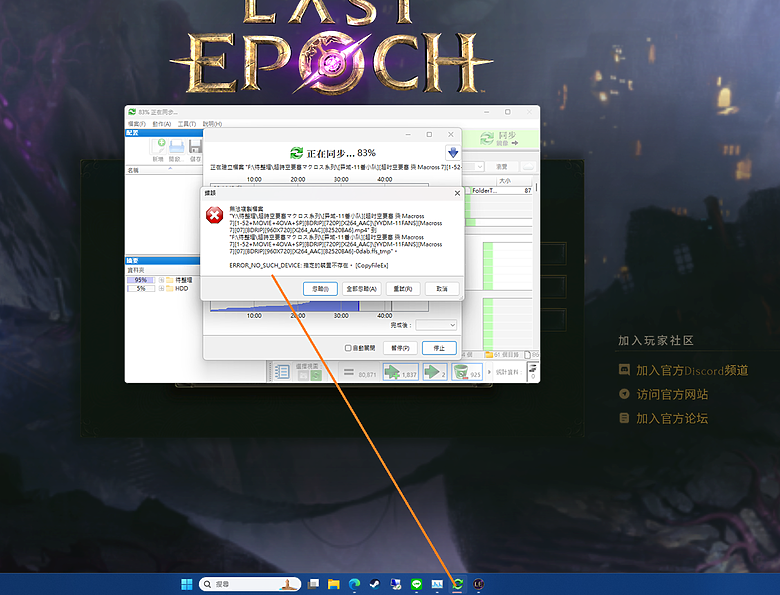This screenshot has height=595, width=780.
Task: Open the 檔案(F) File menu
Action: (x=136, y=124)
